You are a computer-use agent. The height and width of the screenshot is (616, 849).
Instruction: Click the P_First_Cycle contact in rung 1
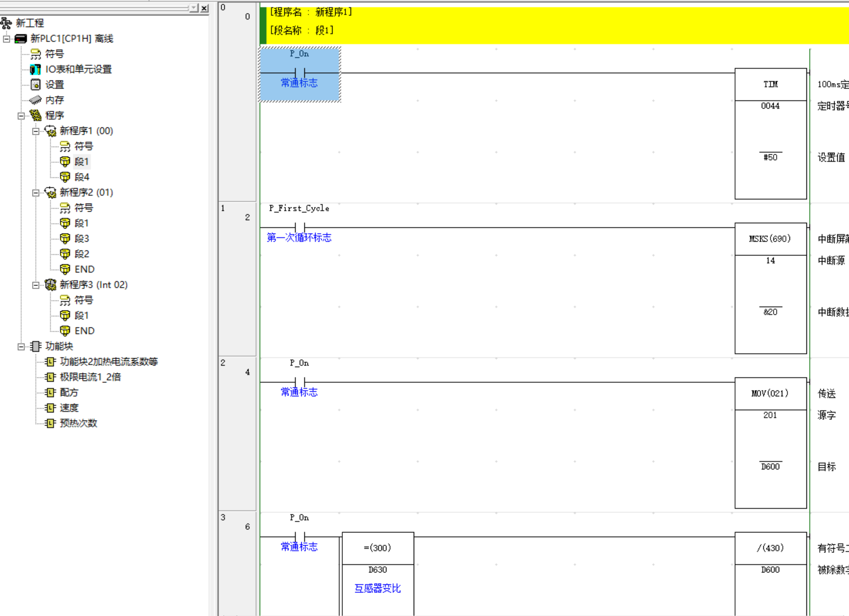point(300,227)
